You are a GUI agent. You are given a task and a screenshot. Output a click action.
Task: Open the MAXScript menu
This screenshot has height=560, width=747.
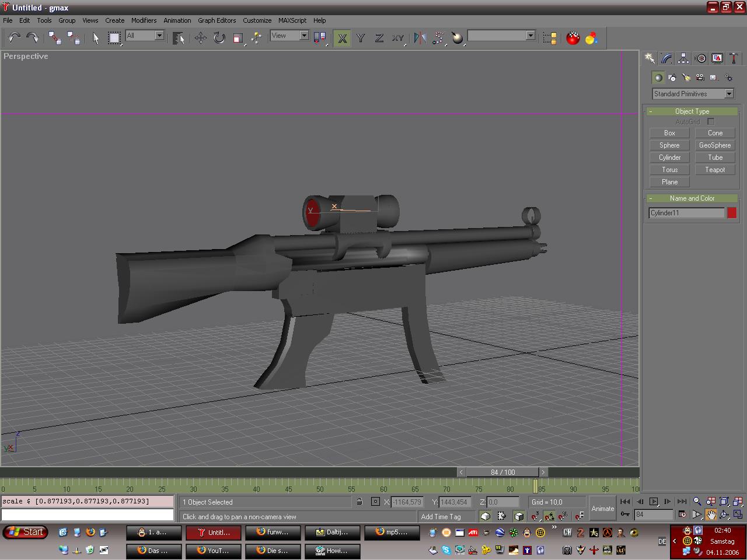[x=292, y=20]
